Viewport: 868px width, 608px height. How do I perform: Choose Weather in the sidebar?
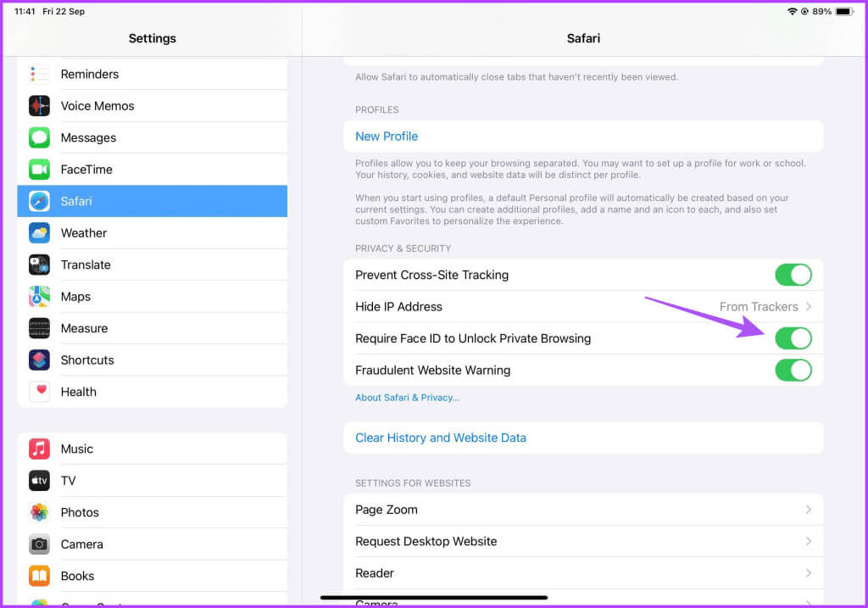pyautogui.click(x=153, y=233)
